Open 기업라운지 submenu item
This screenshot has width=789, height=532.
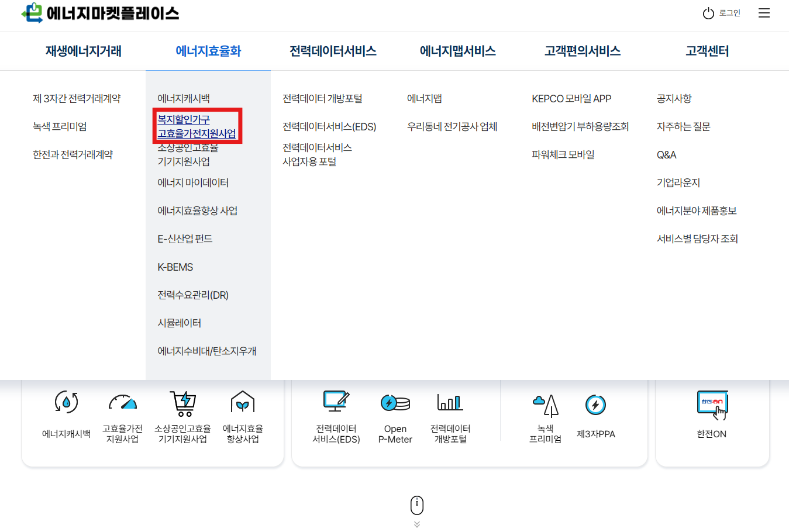click(x=678, y=183)
